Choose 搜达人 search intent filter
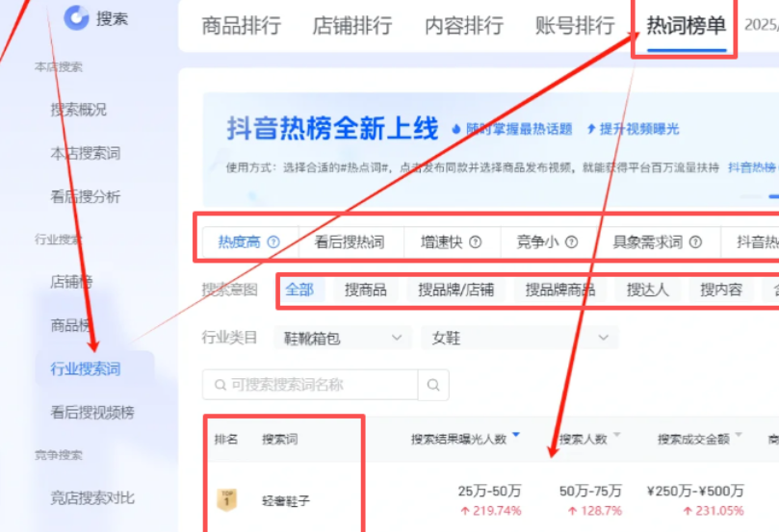Screen dimensions: 779x532 pos(647,290)
